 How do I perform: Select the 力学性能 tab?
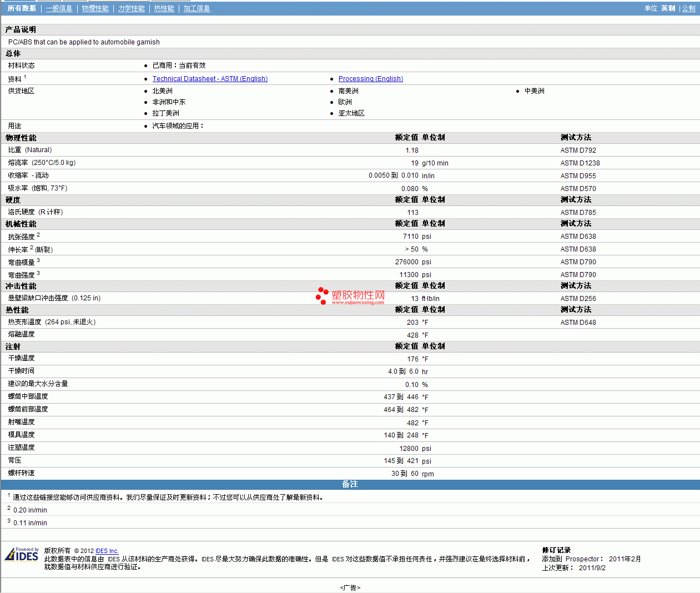tap(131, 8)
